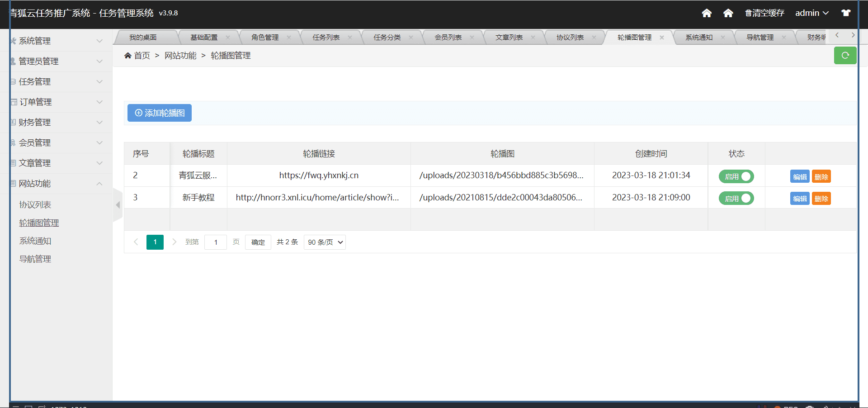This screenshot has width=868, height=408.
Task: Focus the page number input field
Action: [216, 242]
